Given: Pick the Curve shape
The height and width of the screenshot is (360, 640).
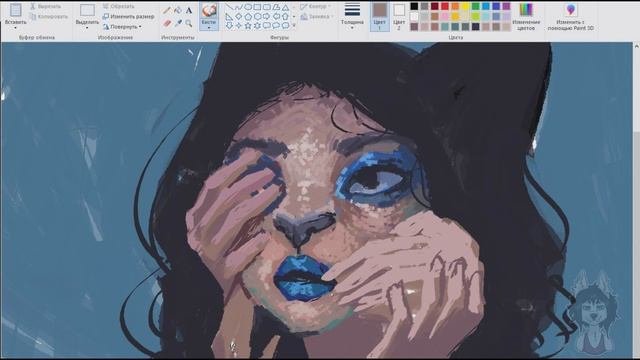Looking at the screenshot, I should click(238, 7).
